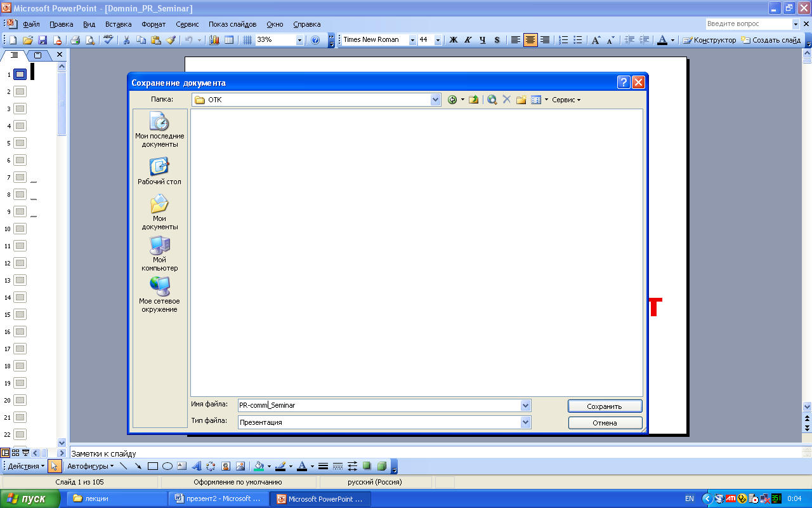Click the Insert Clip Art icon
Viewport: 812px width, 508px height.
click(x=226, y=466)
